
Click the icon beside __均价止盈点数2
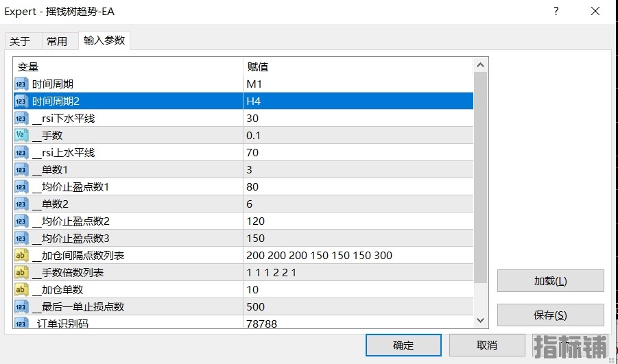click(21, 221)
